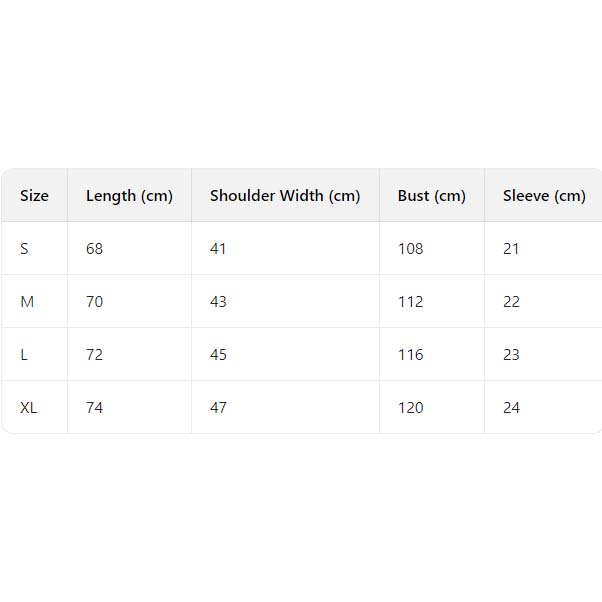Select the sleeve value 23
The height and width of the screenshot is (602, 602).
[x=511, y=355]
